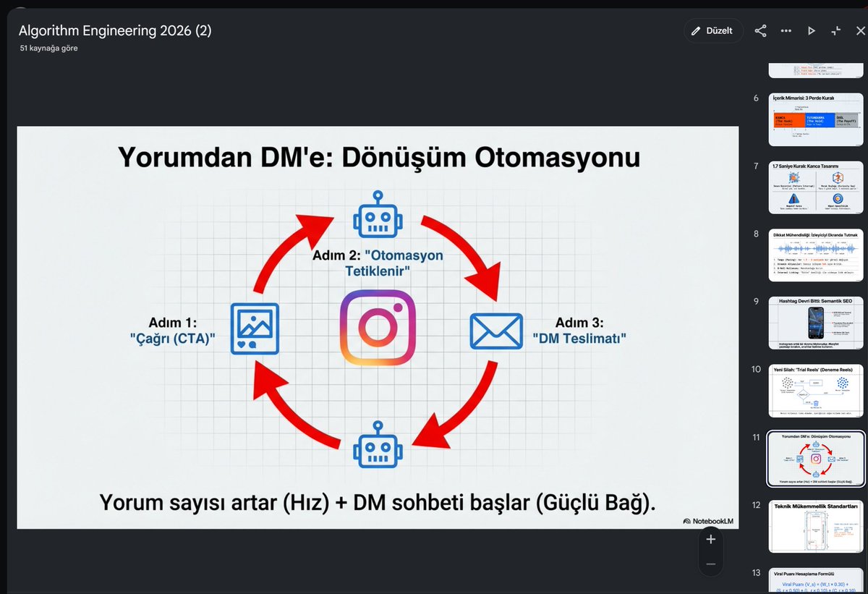
Task: Select slide 7 '1.7 Saniye Kuralı' thumbnail
Action: [x=816, y=187]
